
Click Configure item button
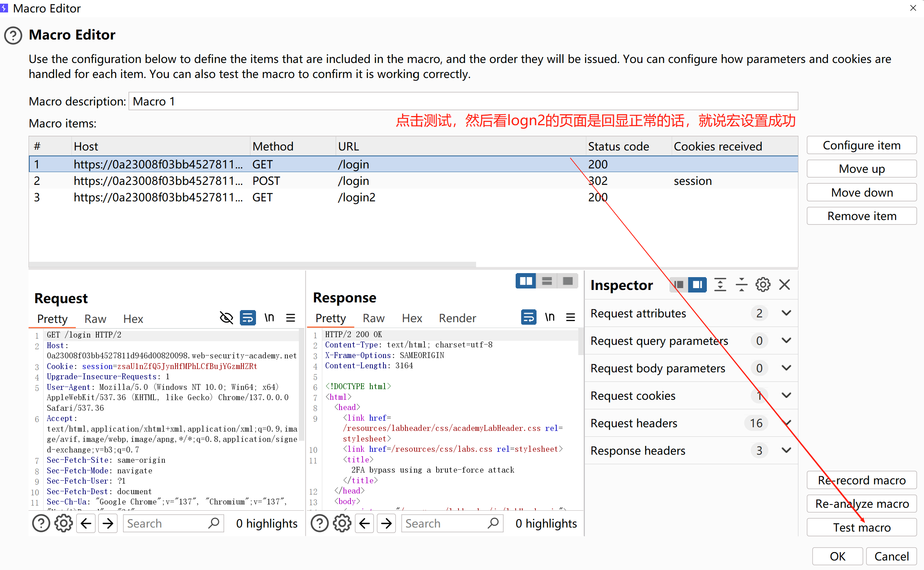(x=861, y=145)
